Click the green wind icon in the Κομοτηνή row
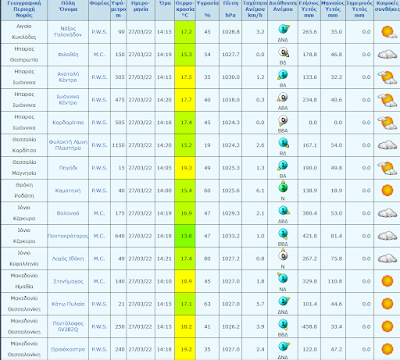The image size is (400, 360). click(x=283, y=188)
